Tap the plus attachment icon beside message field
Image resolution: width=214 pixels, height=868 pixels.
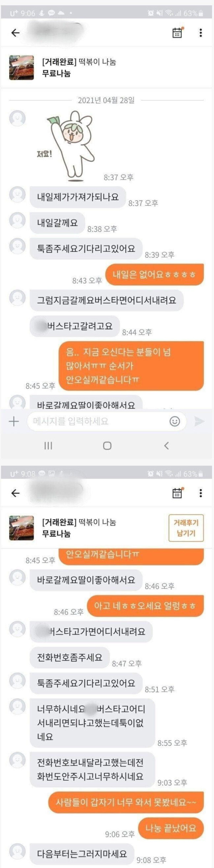tap(14, 421)
